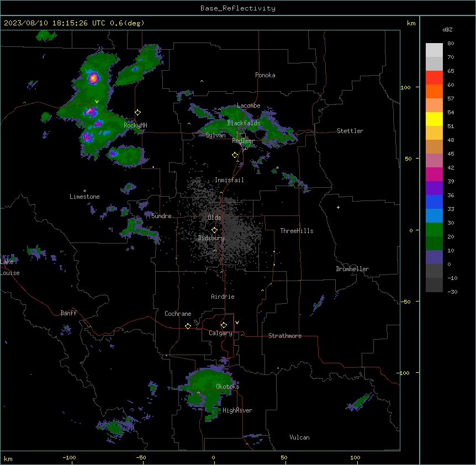The image size is (476, 465).
Task: Click the yellow diamond marker beside RockyMH
Action: click(x=138, y=113)
